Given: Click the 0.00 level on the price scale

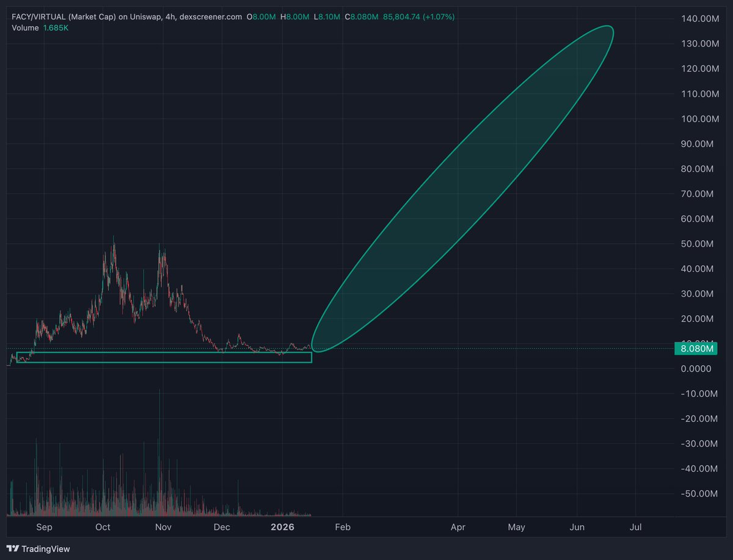Looking at the screenshot, I should (x=695, y=368).
